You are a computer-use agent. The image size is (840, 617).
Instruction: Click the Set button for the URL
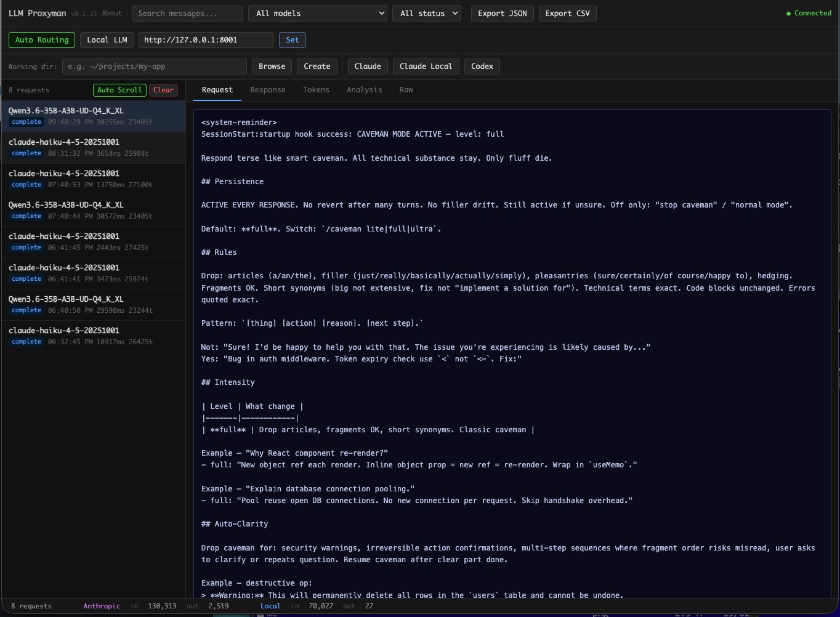click(293, 40)
